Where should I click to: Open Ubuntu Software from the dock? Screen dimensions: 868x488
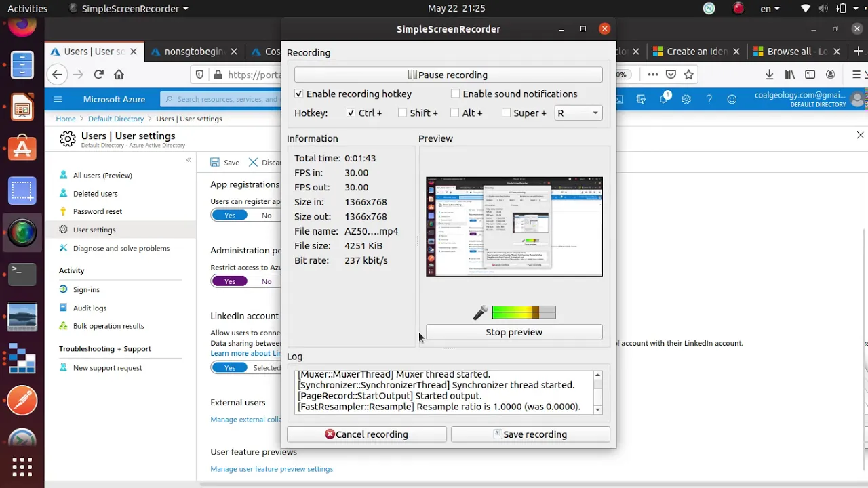(22, 149)
